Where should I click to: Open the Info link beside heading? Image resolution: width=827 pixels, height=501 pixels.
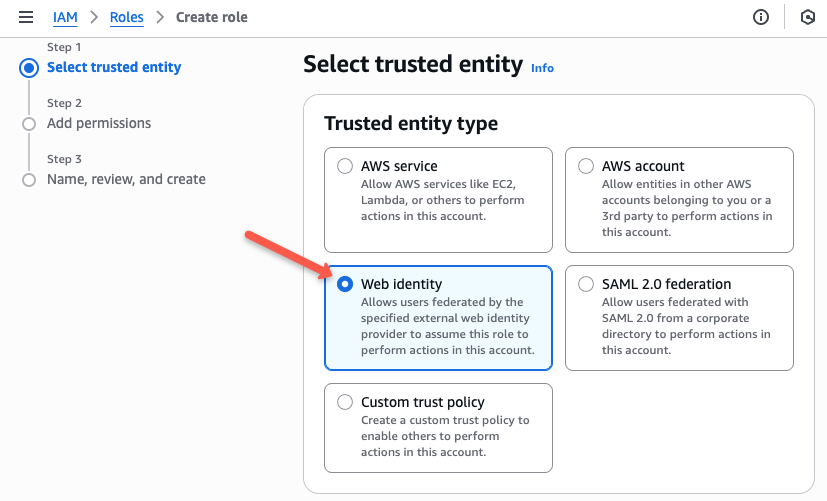(x=542, y=68)
